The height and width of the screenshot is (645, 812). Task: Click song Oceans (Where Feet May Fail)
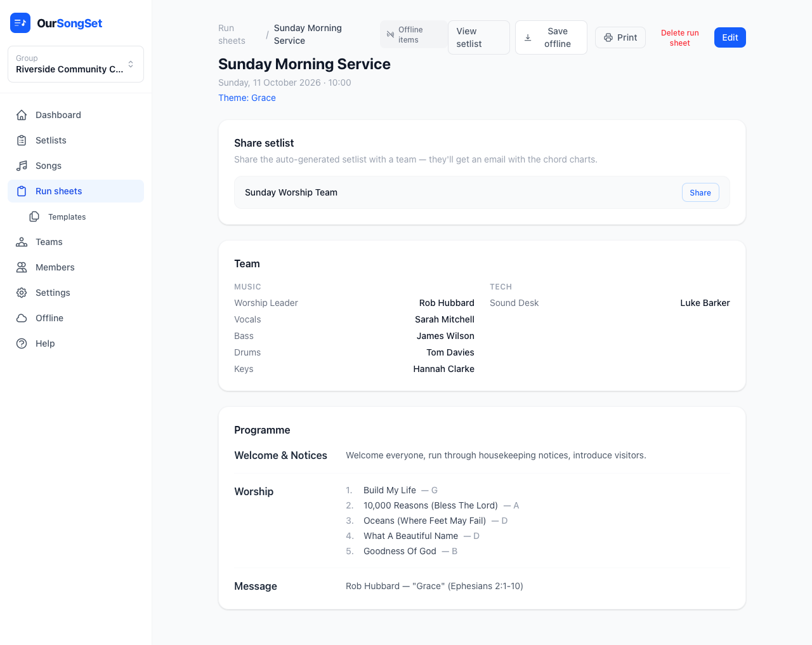click(x=424, y=521)
